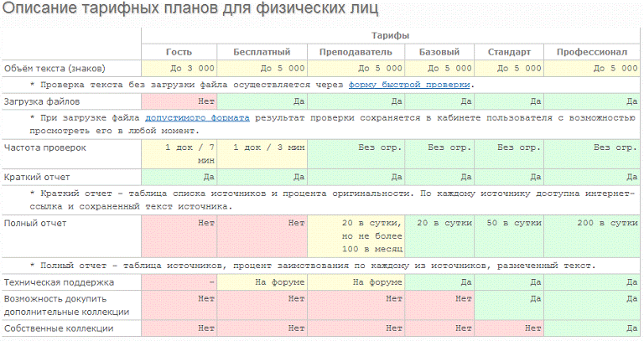The width and height of the screenshot is (644, 341).
Task: Click the «Стандарт» tariff column header
Action: click(x=509, y=52)
